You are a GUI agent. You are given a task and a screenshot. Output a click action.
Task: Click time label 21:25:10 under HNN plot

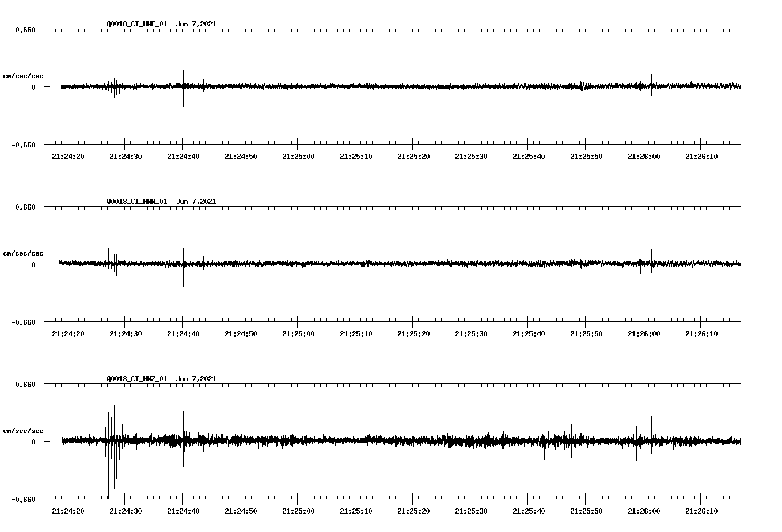pyautogui.click(x=356, y=333)
